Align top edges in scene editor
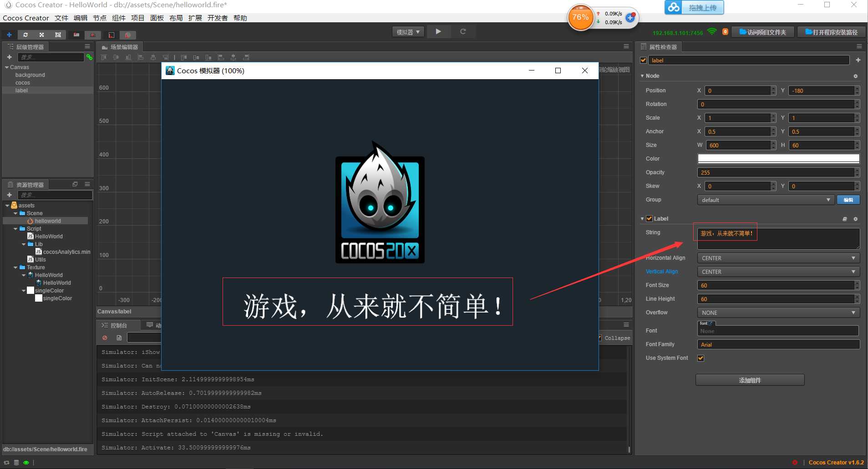This screenshot has width=868, height=469. pyautogui.click(x=104, y=57)
